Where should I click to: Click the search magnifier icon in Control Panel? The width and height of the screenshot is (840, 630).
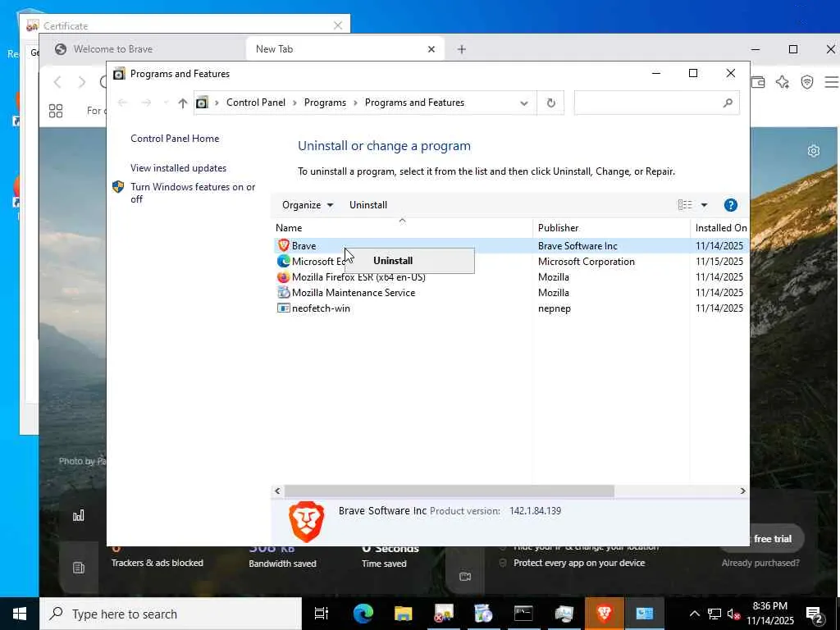(x=728, y=103)
